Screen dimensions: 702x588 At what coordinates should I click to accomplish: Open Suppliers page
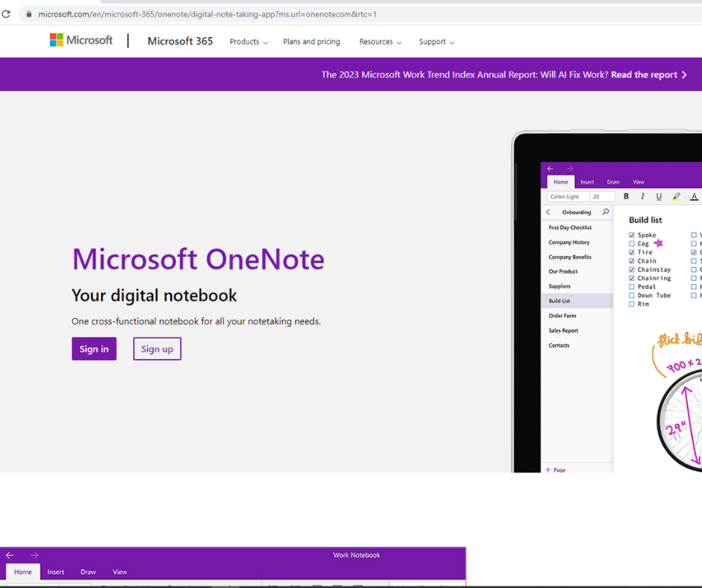click(559, 286)
